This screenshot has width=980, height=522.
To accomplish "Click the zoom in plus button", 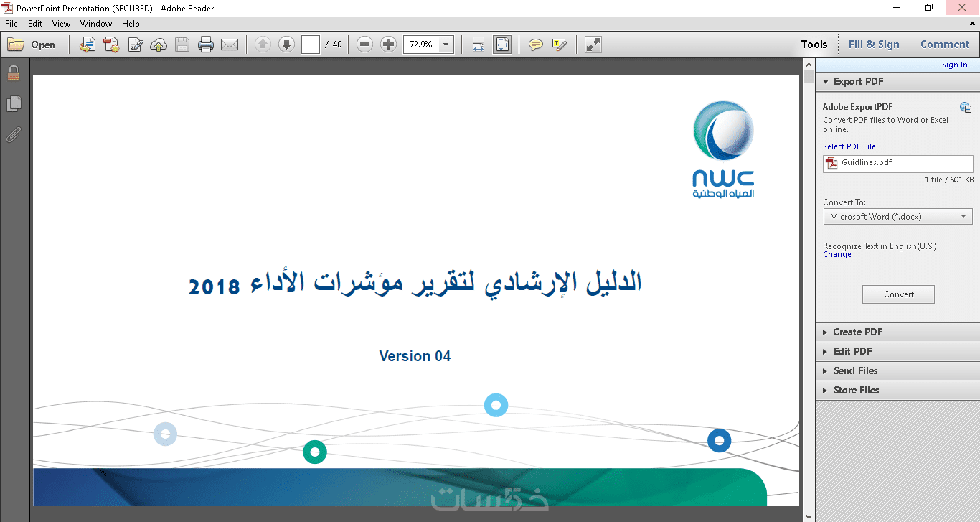I will [388, 45].
